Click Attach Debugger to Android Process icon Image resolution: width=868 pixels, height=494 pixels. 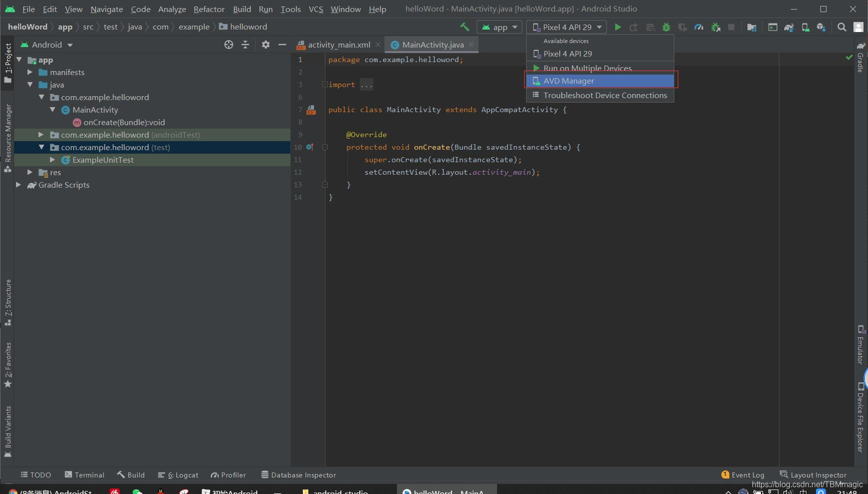click(716, 27)
